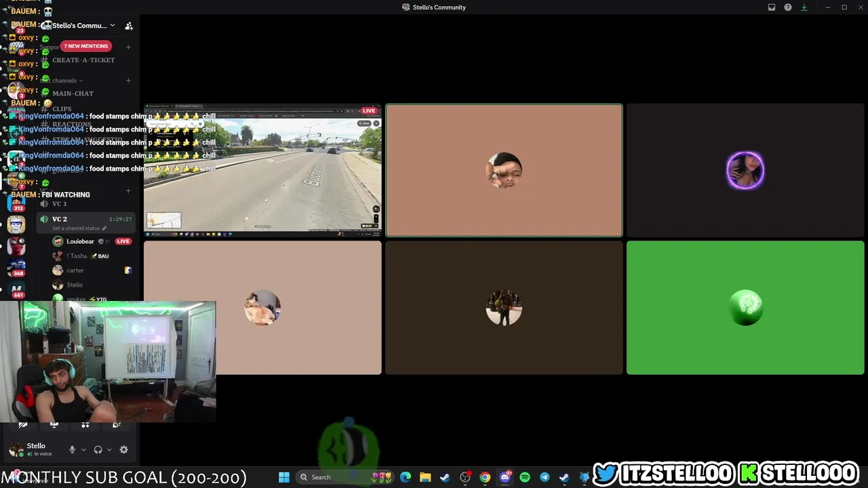Open the Stello user panel avatar
868x488 pixels.
tap(16, 449)
